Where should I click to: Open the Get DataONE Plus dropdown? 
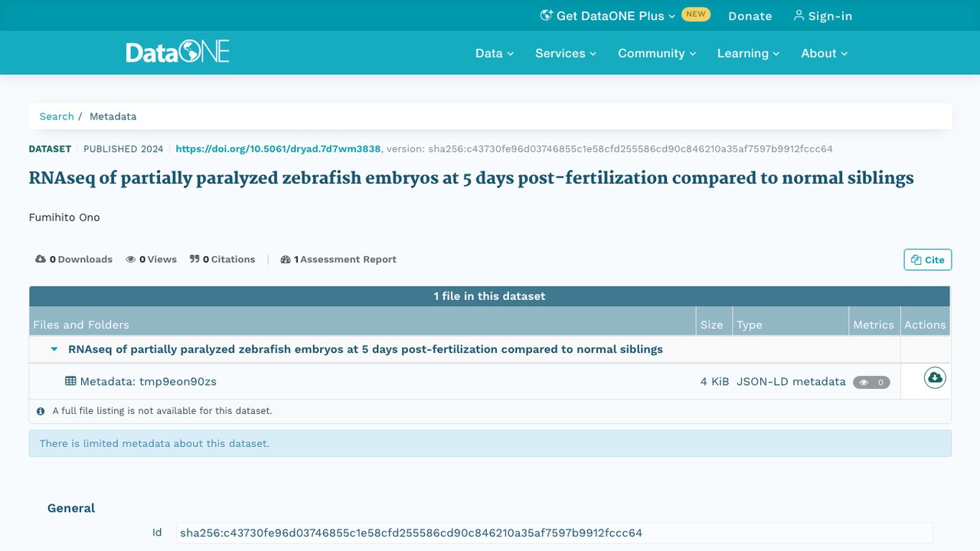(608, 16)
